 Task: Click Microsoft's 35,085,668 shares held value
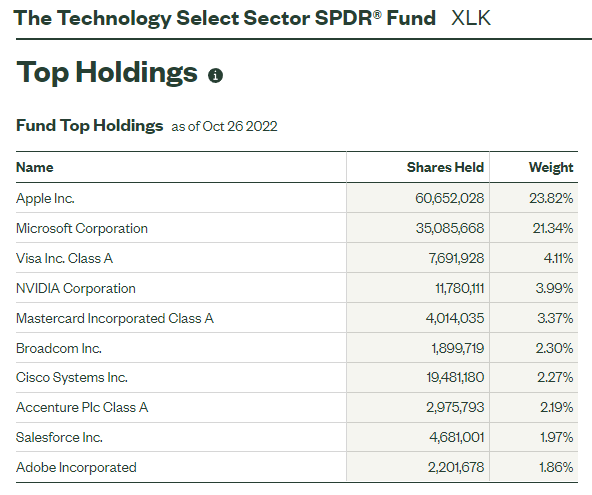[x=450, y=228]
